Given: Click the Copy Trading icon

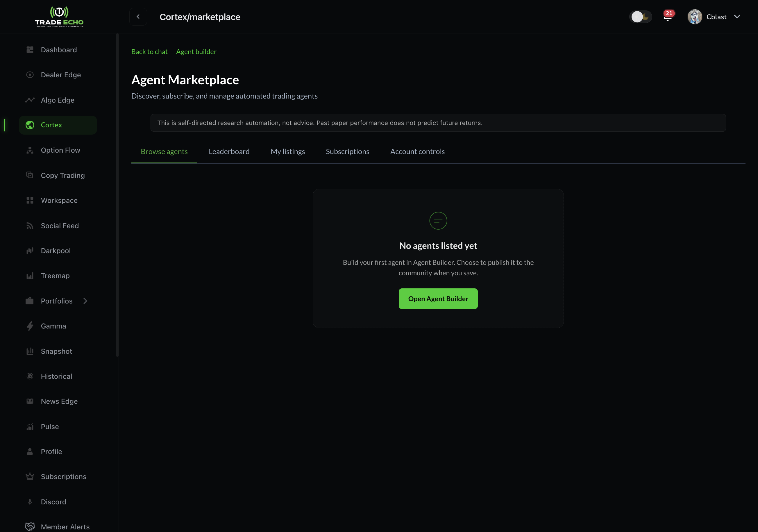Looking at the screenshot, I should pyautogui.click(x=30, y=175).
